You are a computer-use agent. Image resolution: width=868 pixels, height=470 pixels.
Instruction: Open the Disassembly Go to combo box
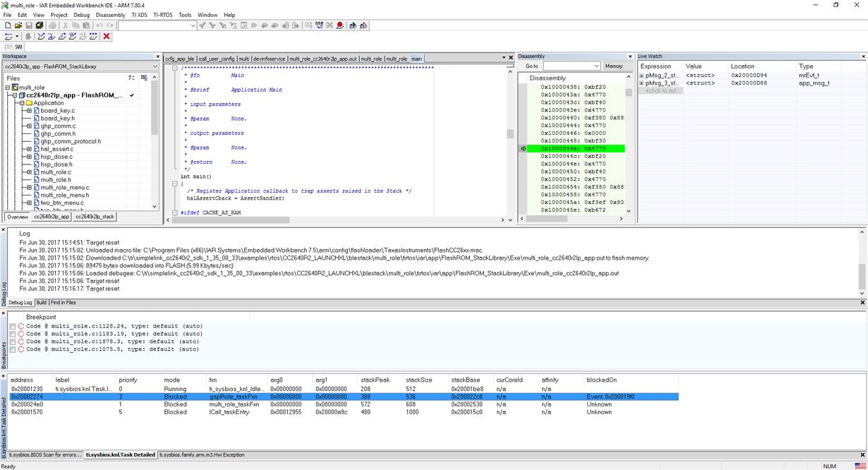pyautogui.click(x=571, y=66)
